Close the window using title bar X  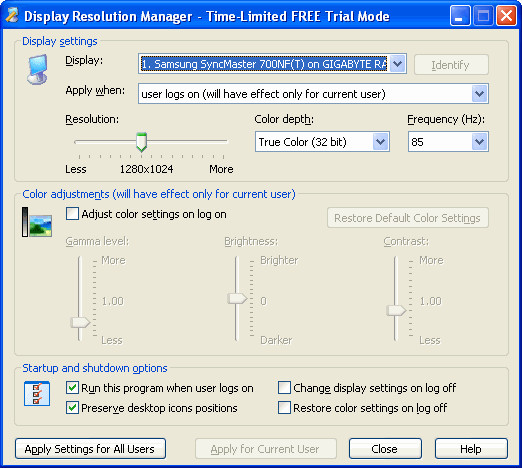pyautogui.click(x=506, y=16)
